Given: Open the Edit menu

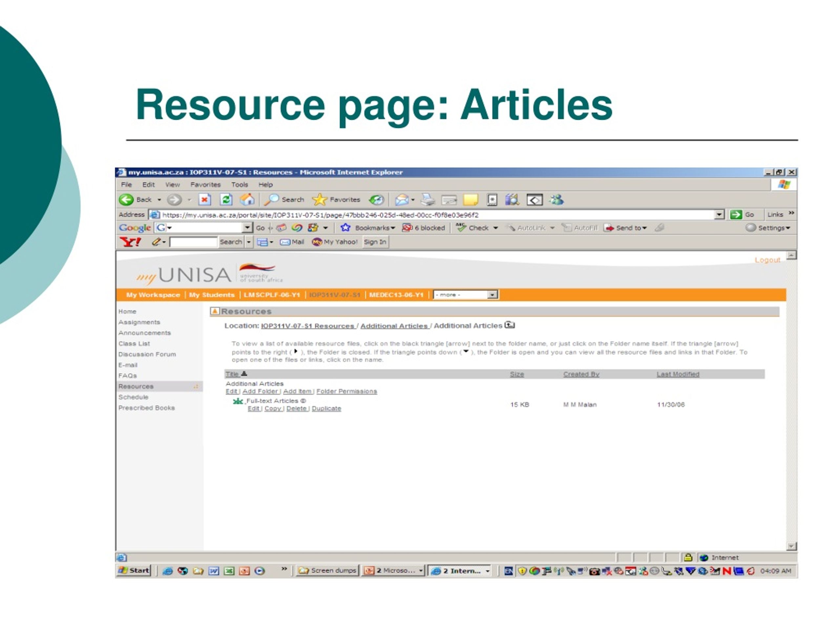Looking at the screenshot, I should (148, 184).
